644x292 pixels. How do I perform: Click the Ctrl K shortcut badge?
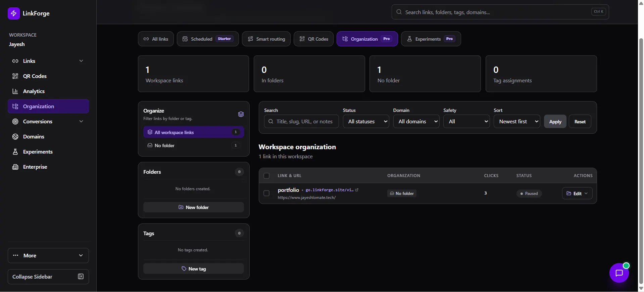point(598,12)
